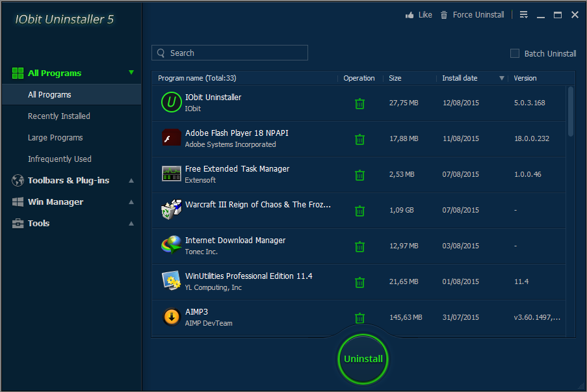587x392 pixels.
Task: Click the Extensoft publisher text
Action: click(200, 180)
